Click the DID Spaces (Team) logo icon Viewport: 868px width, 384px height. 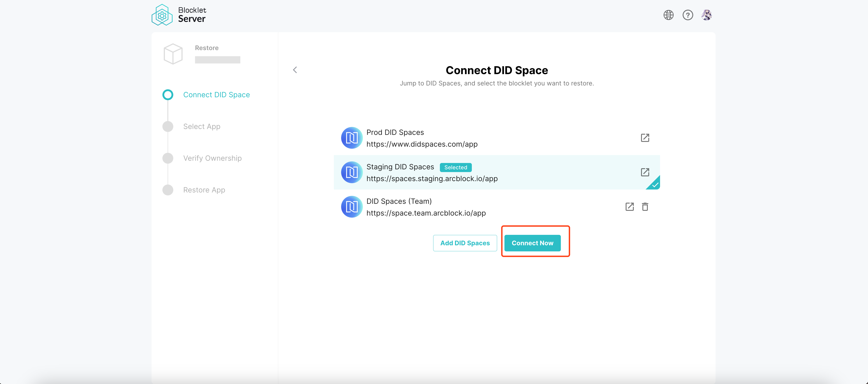(x=352, y=207)
